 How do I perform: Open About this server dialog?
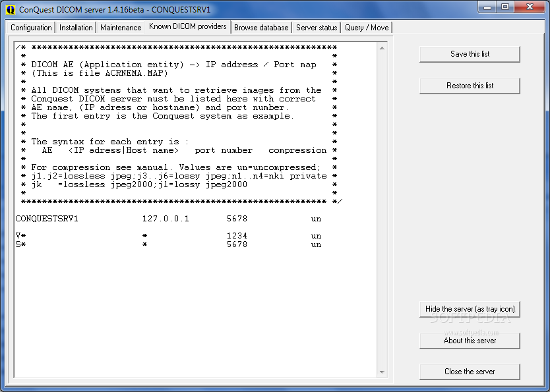pyautogui.click(x=470, y=341)
